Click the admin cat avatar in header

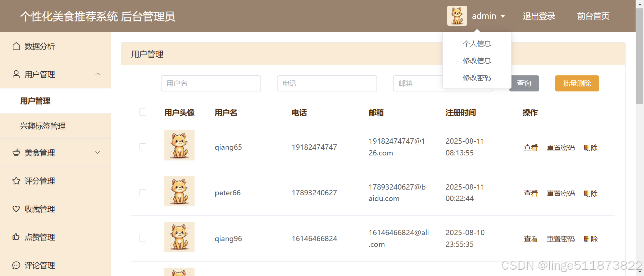457,16
